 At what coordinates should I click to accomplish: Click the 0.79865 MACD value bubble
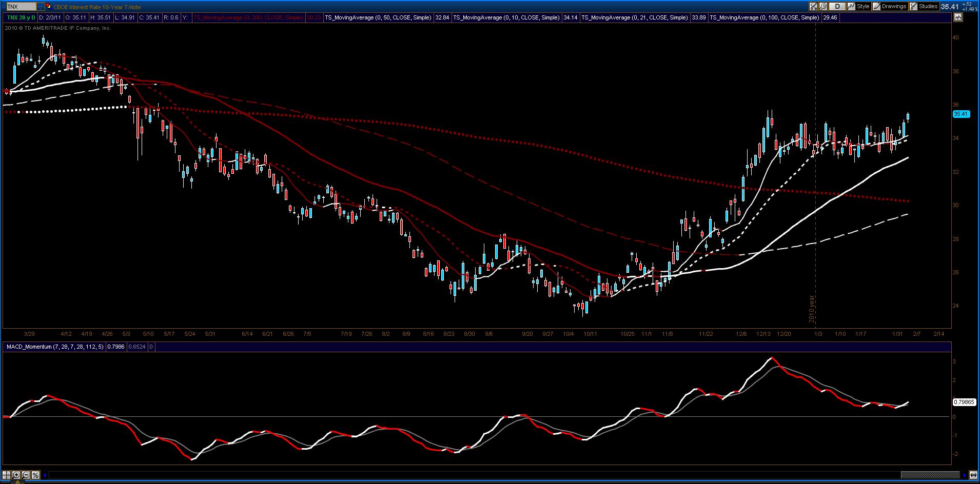click(964, 402)
